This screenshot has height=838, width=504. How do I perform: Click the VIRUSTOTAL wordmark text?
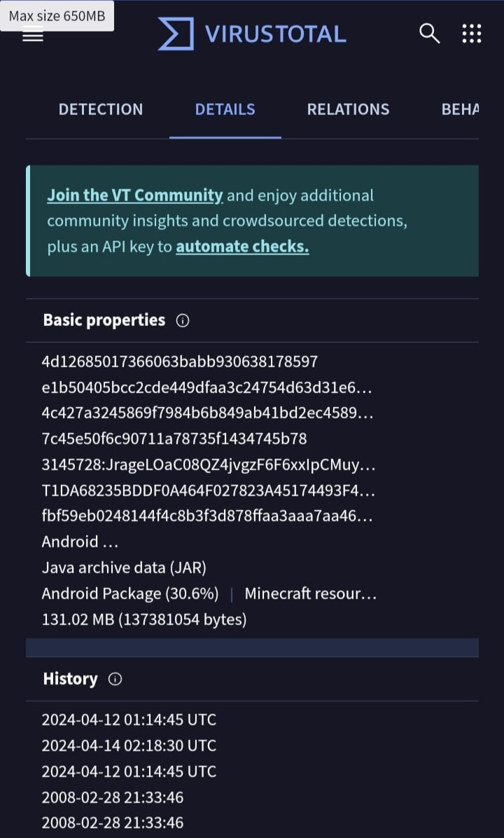[x=276, y=34]
